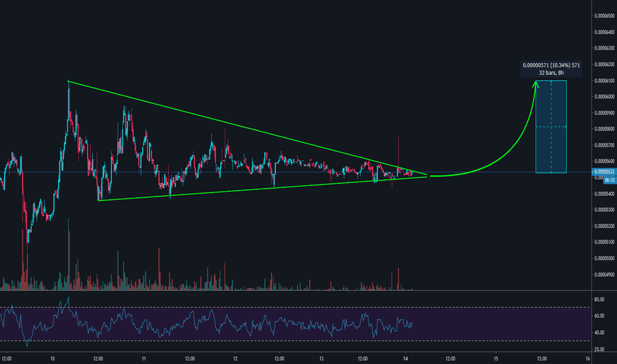
Task: Click date 11 on the time axis
Action: click(x=144, y=359)
